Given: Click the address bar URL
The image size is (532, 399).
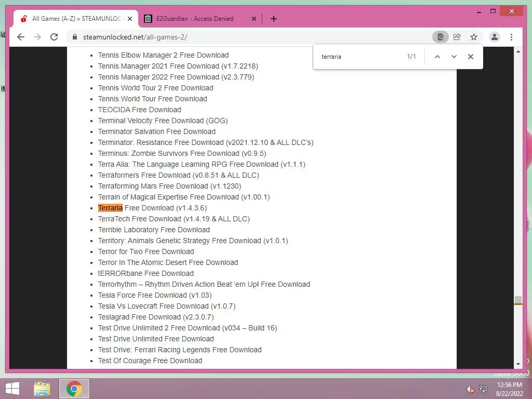Looking at the screenshot, I should (135, 37).
